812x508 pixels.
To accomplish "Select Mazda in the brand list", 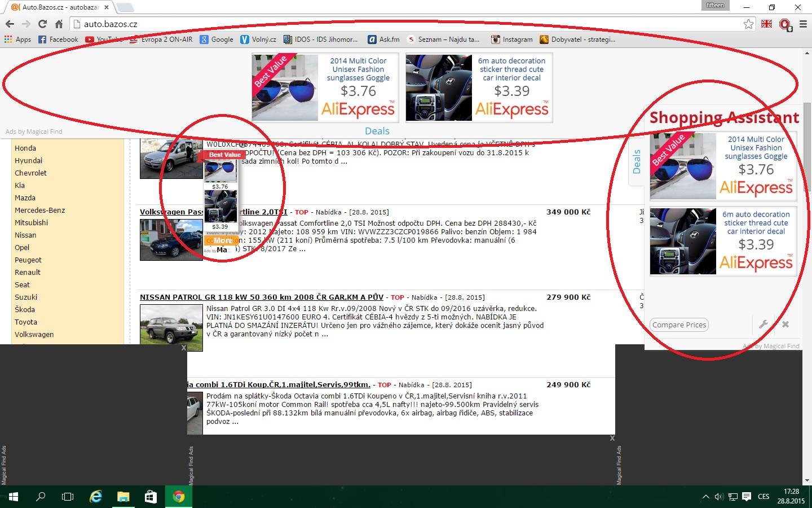I will point(25,198).
